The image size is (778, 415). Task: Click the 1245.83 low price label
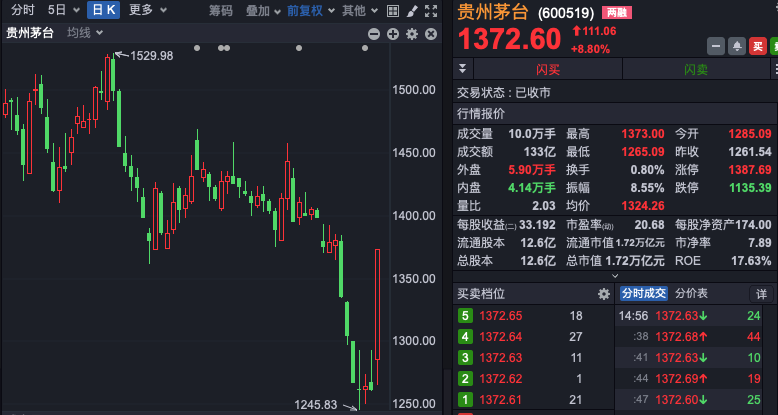click(316, 405)
